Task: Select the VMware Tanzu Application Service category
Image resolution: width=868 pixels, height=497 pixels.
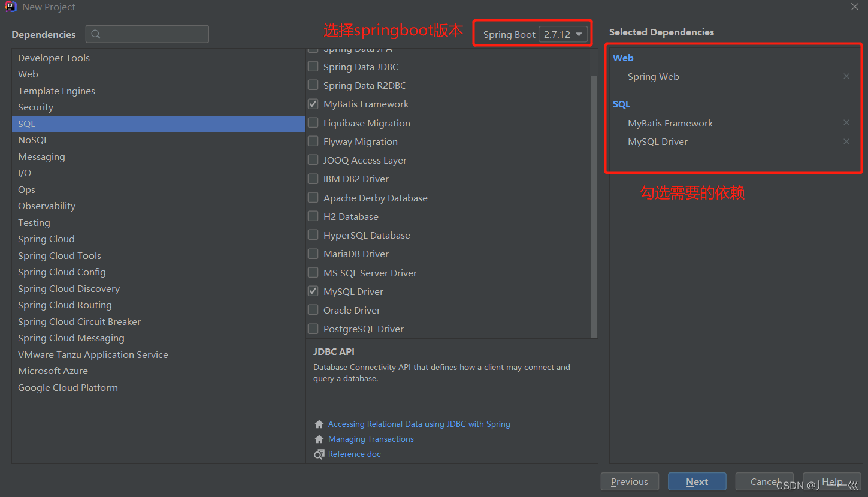Action: point(158,354)
